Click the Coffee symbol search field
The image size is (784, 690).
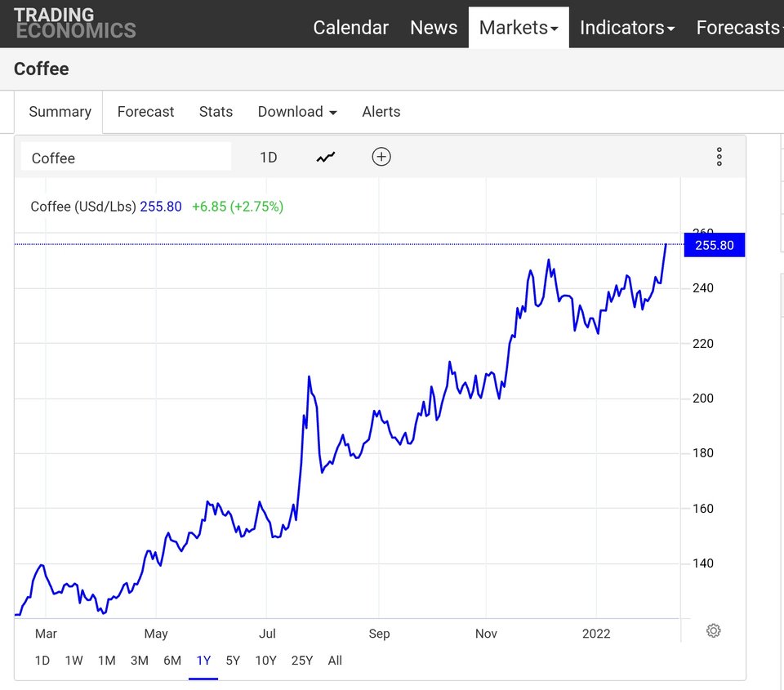126,158
